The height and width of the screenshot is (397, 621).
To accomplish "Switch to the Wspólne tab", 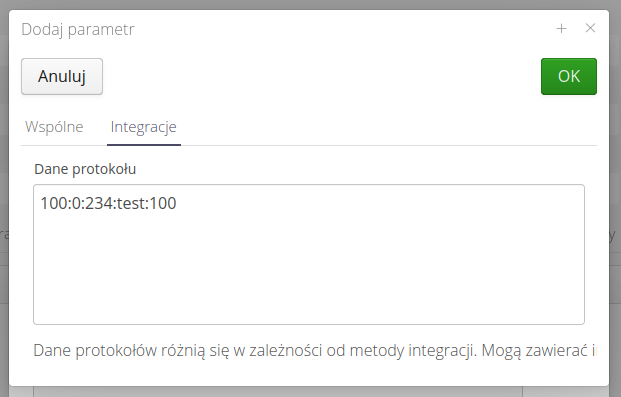I will point(54,127).
